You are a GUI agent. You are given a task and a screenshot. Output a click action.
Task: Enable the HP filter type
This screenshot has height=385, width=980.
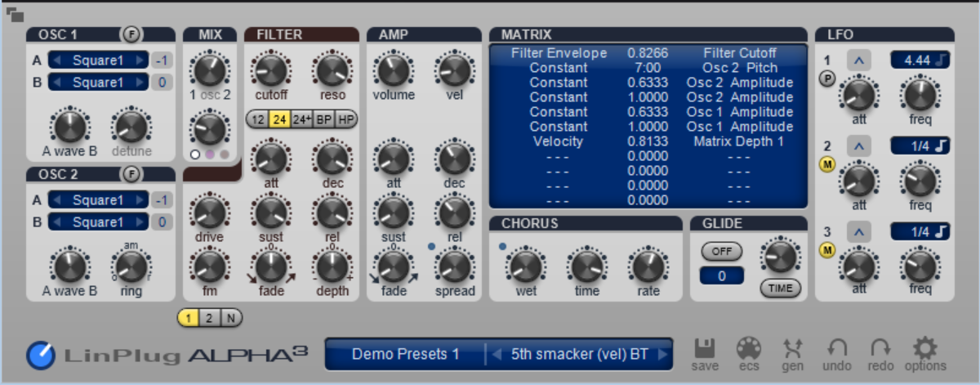coord(346,119)
